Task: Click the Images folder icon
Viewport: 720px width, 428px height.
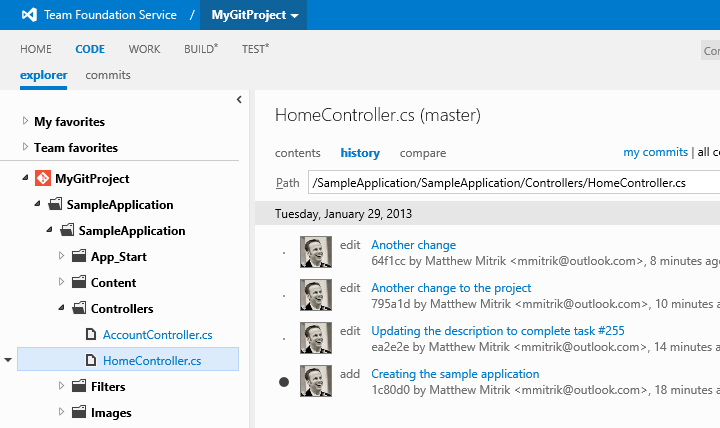Action: pos(78,412)
